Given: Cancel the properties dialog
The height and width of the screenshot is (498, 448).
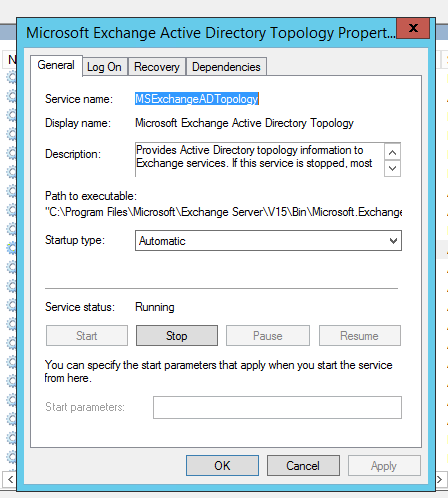Looking at the screenshot, I should tap(303, 466).
